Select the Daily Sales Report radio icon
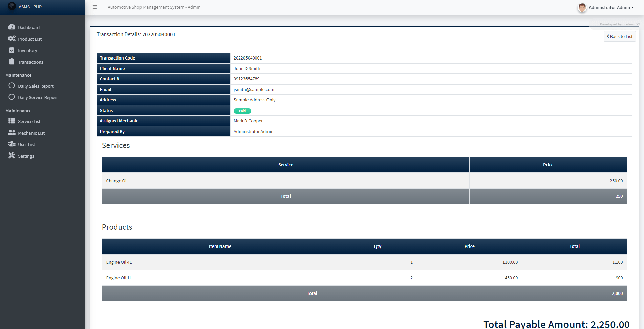Screen dimensions: 644x329 tap(12, 86)
